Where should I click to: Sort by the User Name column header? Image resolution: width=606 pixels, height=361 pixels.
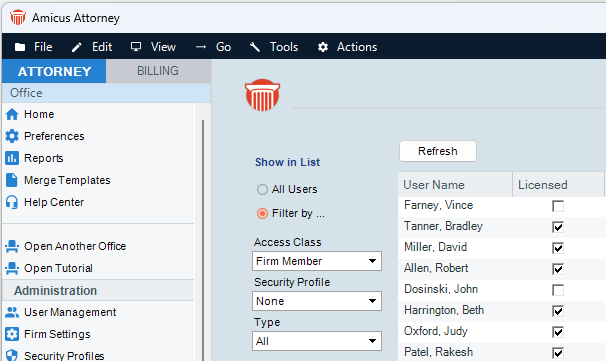click(455, 185)
